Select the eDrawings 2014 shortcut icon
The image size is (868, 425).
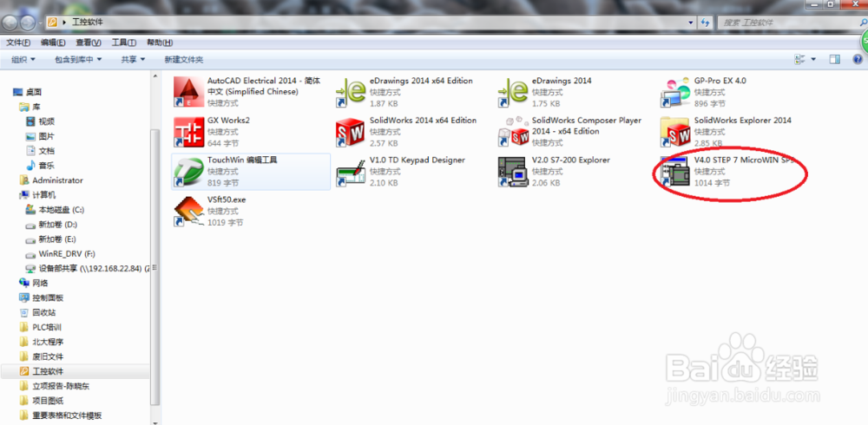pos(512,92)
